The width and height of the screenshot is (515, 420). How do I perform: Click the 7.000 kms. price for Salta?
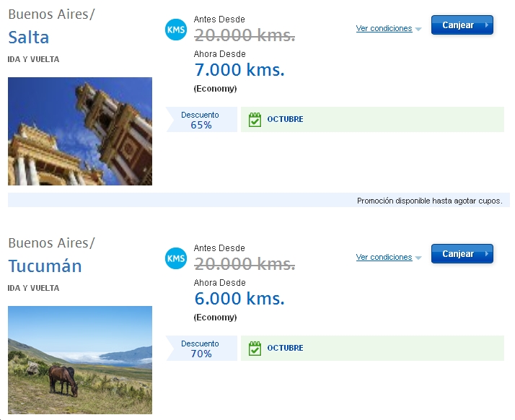(x=239, y=70)
